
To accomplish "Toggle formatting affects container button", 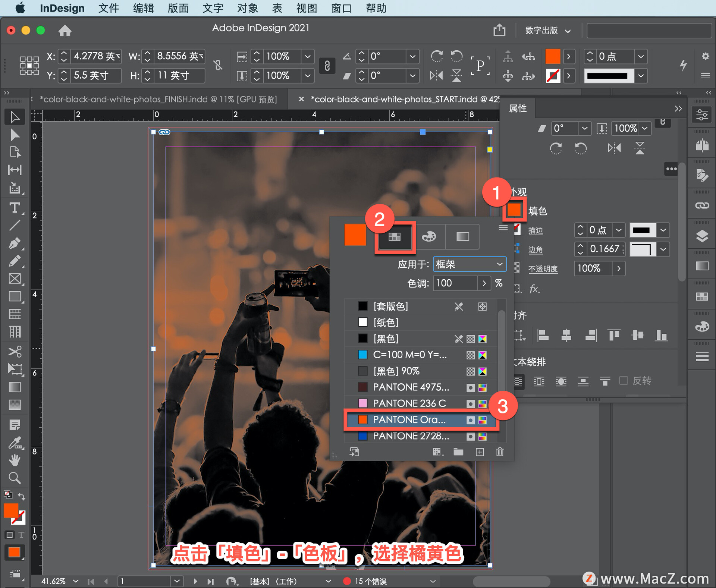I will (x=10, y=535).
